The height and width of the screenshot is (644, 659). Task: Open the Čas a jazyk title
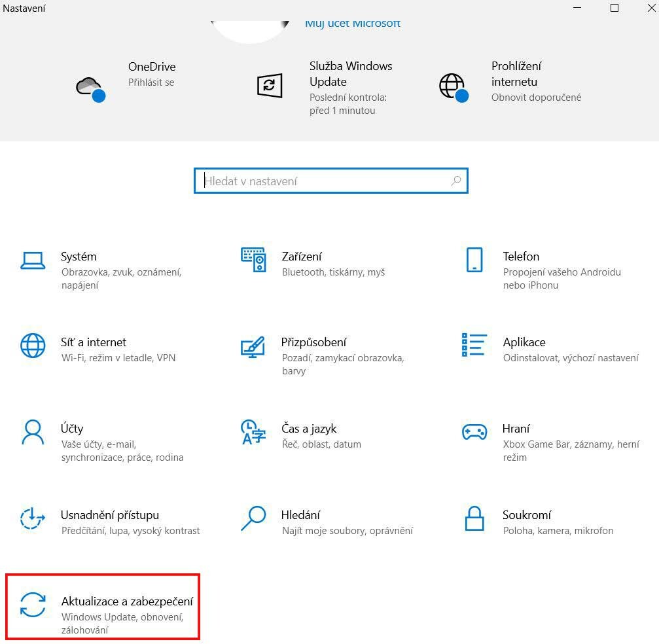tap(309, 429)
